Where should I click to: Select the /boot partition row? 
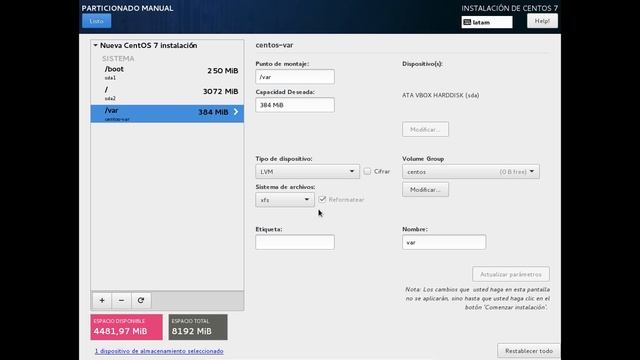click(167, 72)
